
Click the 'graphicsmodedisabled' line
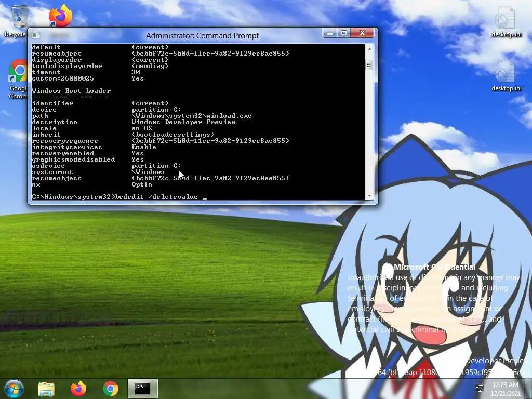point(73,159)
